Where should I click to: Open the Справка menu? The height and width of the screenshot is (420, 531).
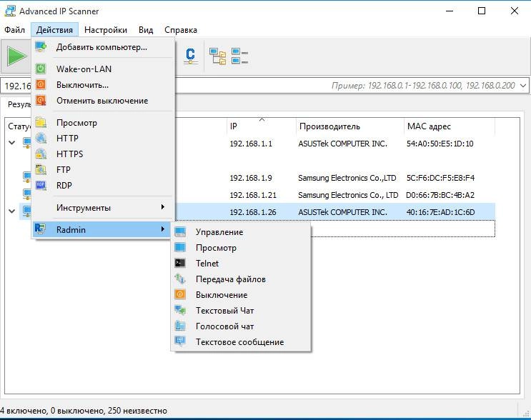tap(181, 30)
